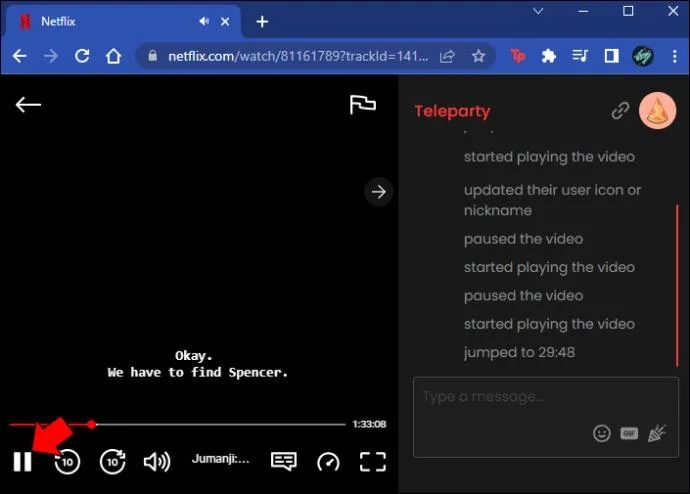Open the tab search dropdown
The image size is (690, 494).
point(538,11)
